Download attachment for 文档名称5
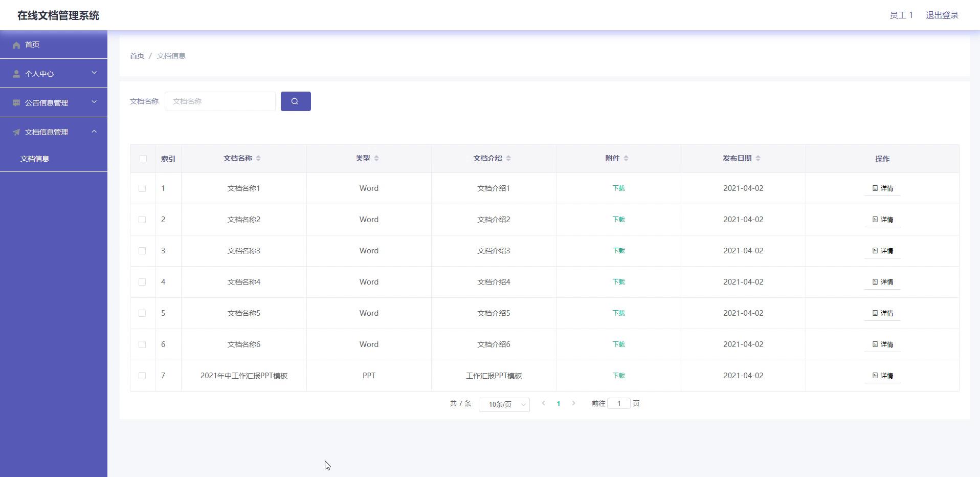This screenshot has width=980, height=477. [x=618, y=313]
